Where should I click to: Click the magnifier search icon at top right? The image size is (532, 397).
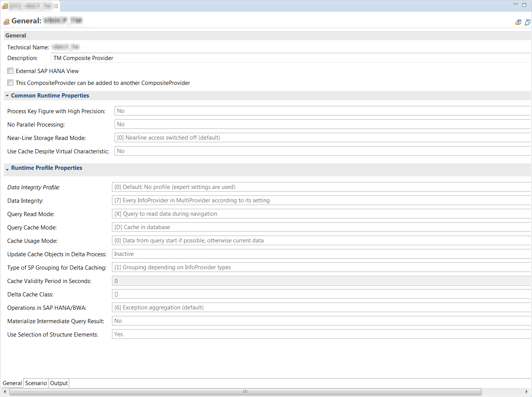pyautogui.click(x=527, y=23)
